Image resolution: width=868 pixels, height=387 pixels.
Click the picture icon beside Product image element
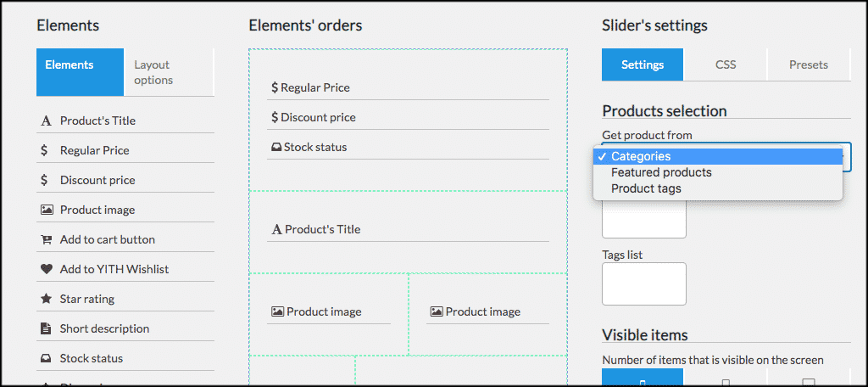46,210
